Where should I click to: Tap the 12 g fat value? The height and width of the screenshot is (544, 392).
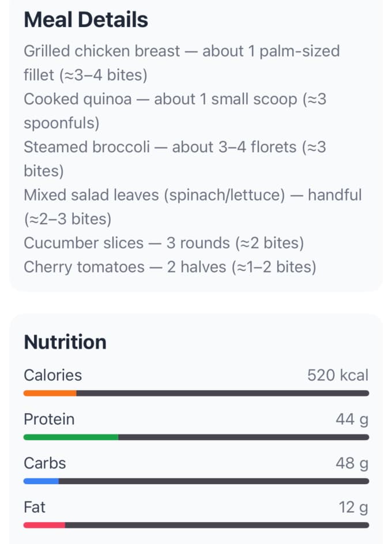(x=353, y=507)
